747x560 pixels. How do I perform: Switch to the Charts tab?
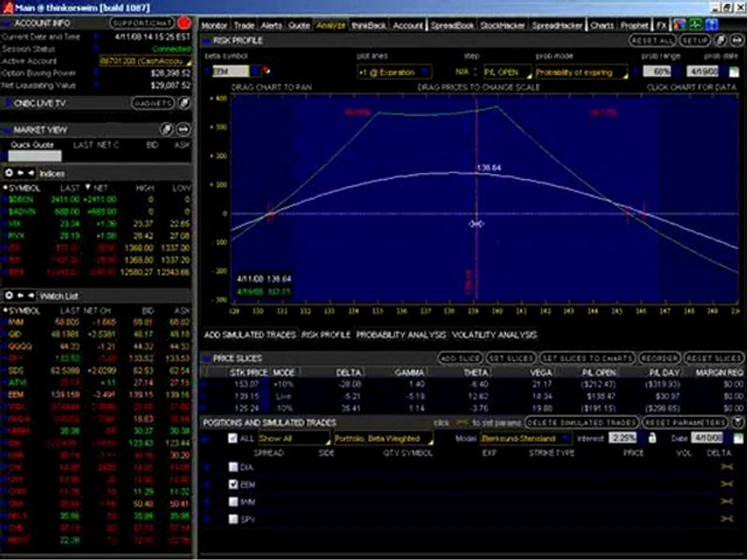click(601, 25)
